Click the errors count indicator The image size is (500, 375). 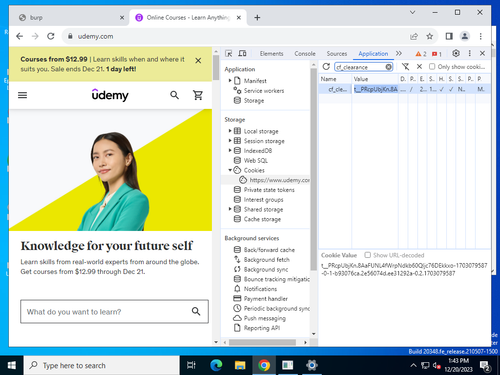(437, 54)
